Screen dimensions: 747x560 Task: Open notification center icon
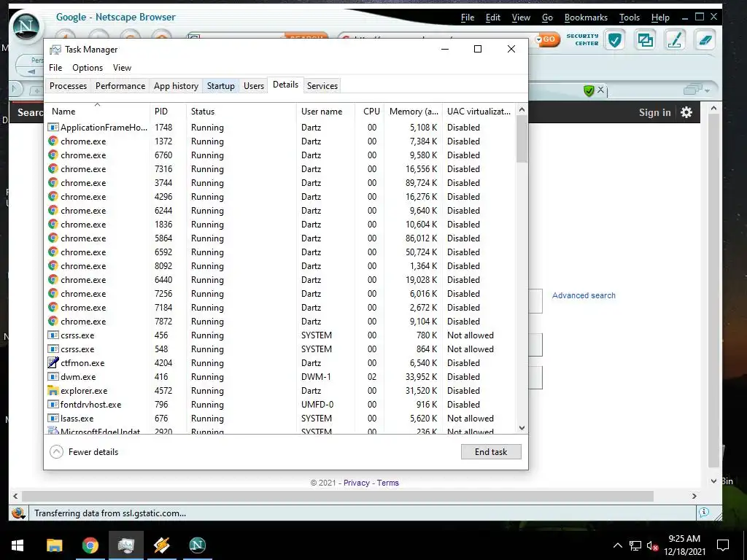point(723,545)
